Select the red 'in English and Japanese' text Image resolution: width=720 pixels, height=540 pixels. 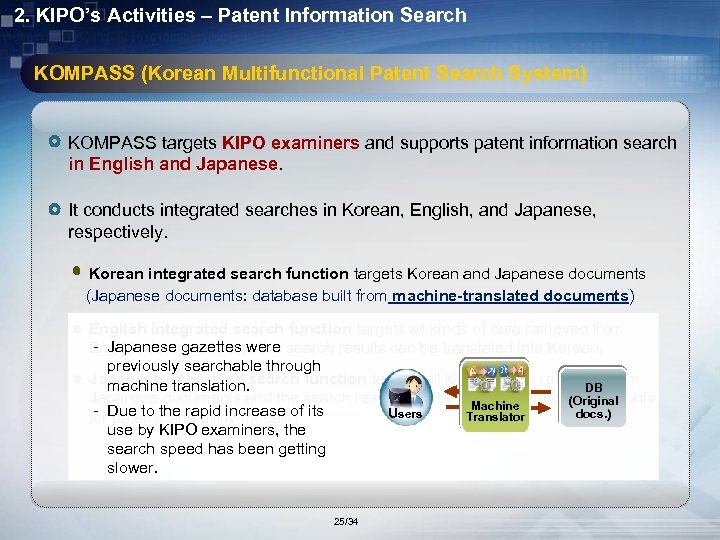click(x=173, y=164)
